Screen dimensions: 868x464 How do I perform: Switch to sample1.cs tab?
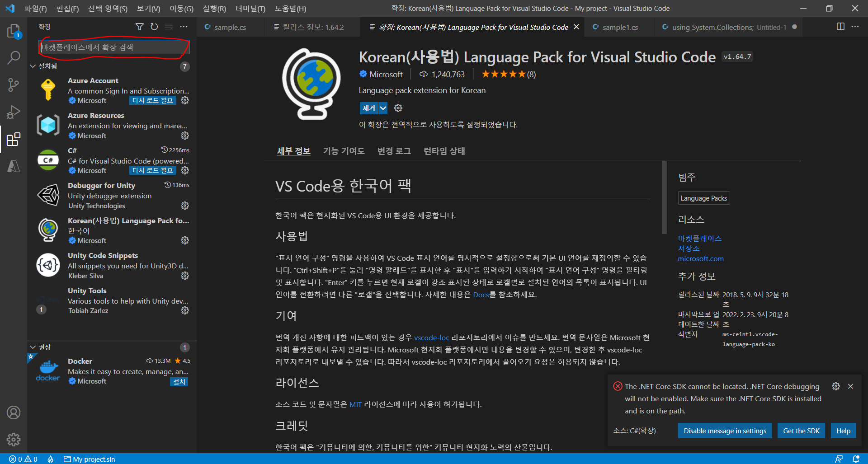pos(620,27)
